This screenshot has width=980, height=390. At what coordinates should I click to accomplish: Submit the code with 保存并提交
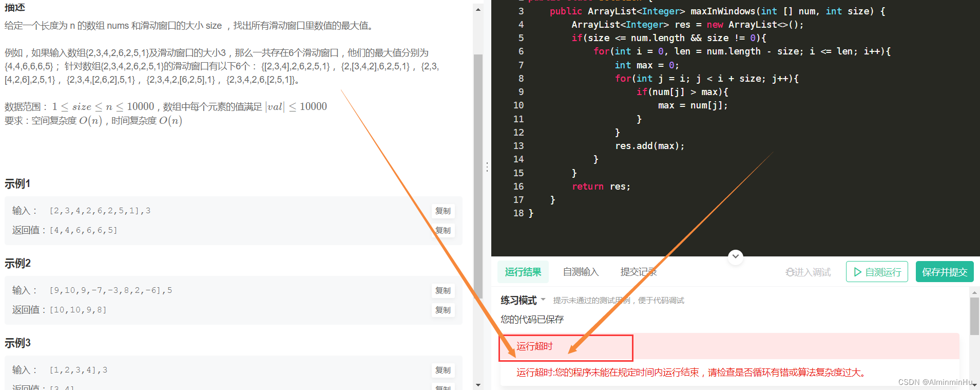[x=945, y=272]
